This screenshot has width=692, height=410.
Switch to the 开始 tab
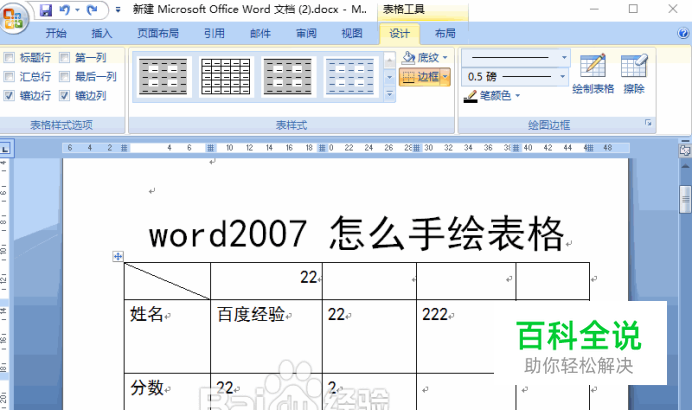click(x=56, y=34)
